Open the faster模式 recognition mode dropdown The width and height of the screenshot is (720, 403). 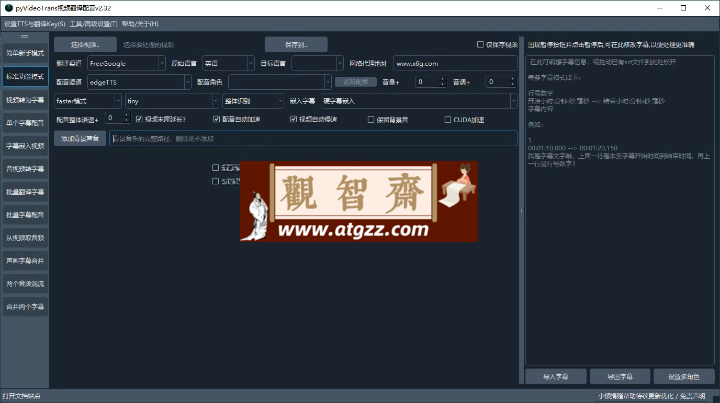pos(88,101)
